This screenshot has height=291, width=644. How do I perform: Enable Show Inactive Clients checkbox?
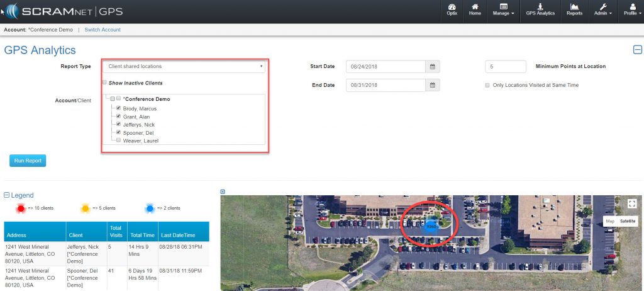pos(104,83)
